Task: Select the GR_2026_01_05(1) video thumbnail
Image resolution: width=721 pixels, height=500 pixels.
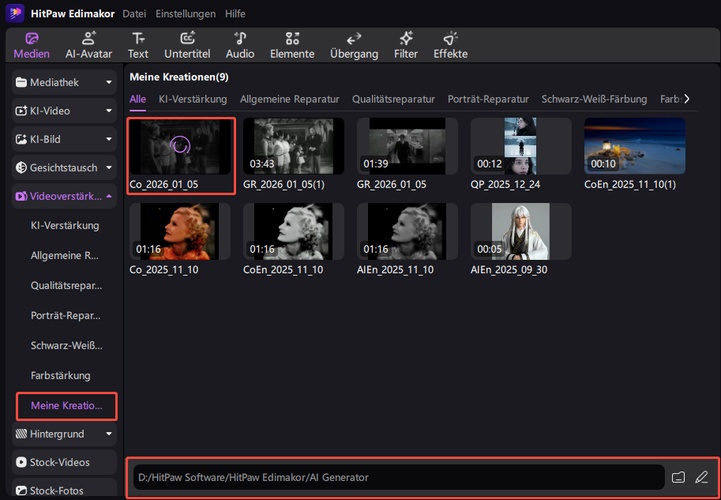Action: [293, 146]
